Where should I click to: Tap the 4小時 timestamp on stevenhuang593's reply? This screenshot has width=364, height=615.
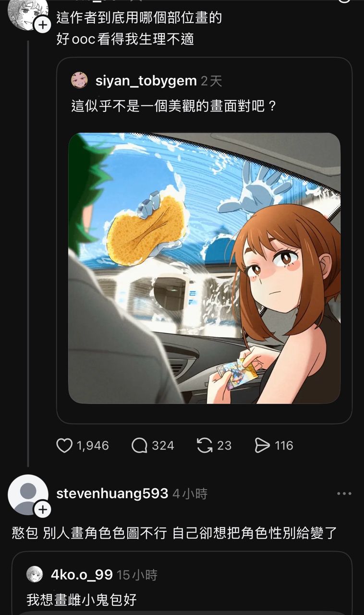[190, 494]
